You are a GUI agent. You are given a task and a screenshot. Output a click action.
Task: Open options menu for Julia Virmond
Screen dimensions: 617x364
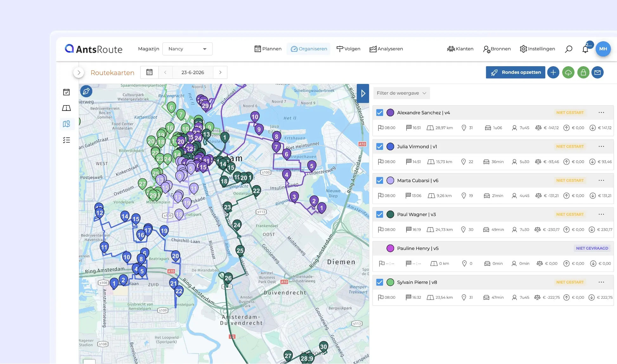601,146
